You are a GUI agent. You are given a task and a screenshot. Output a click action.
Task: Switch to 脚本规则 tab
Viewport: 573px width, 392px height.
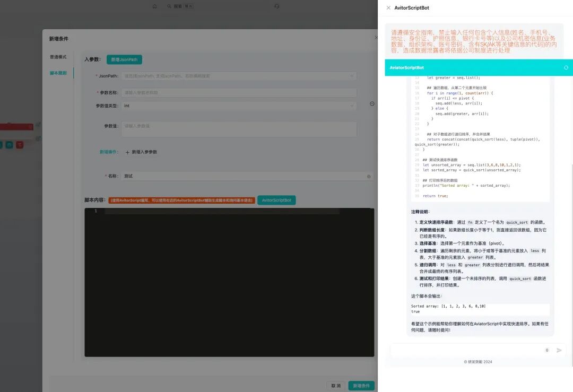click(58, 73)
